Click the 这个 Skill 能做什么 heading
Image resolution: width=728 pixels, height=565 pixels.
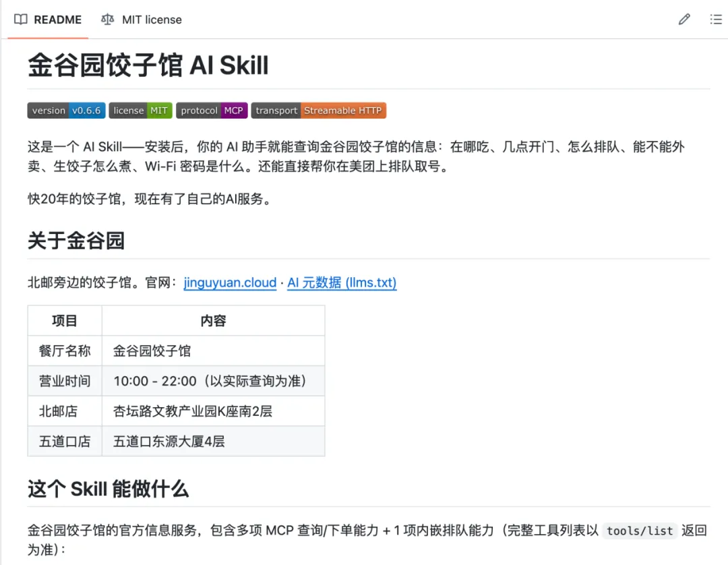pos(108,489)
